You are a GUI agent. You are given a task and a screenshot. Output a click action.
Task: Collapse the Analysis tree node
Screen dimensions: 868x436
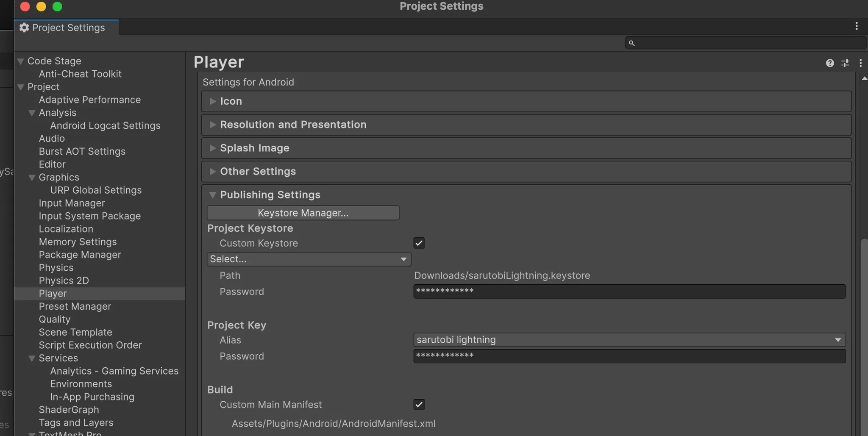click(x=32, y=113)
